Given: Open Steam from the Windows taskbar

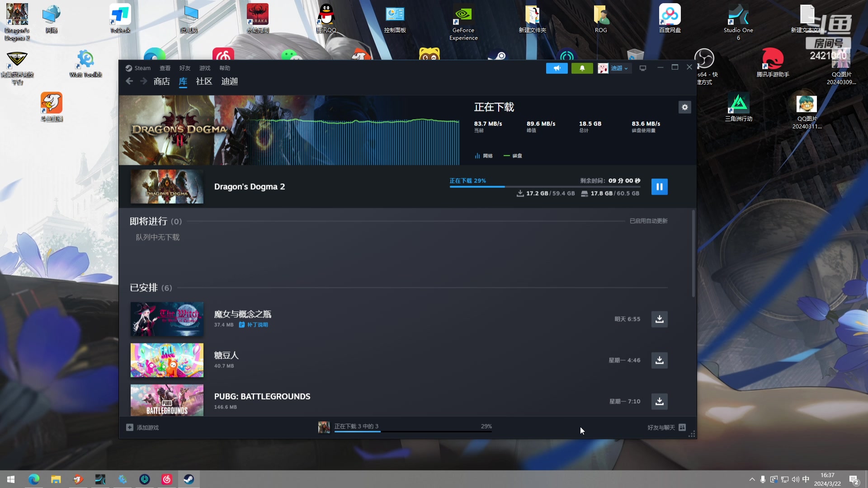Looking at the screenshot, I should tap(189, 479).
